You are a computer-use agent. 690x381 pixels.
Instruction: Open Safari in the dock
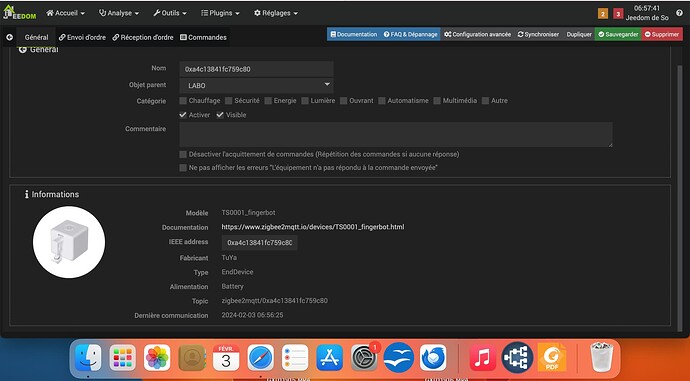point(261,357)
